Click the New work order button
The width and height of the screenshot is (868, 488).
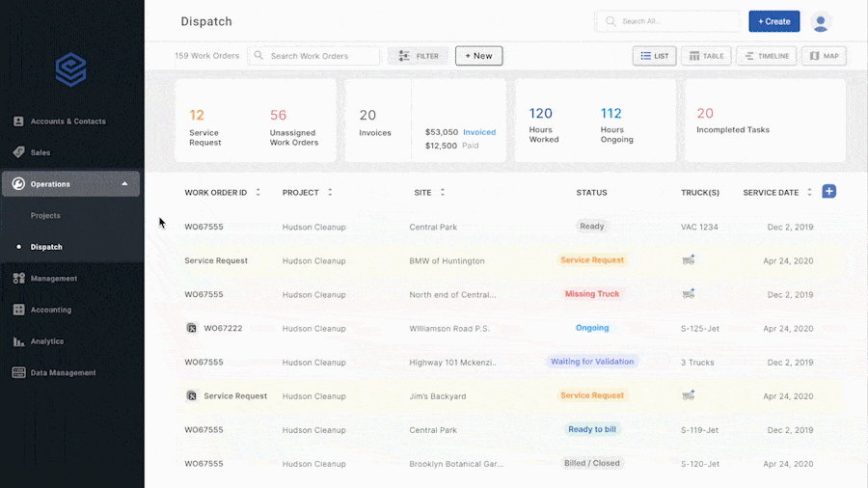point(478,56)
